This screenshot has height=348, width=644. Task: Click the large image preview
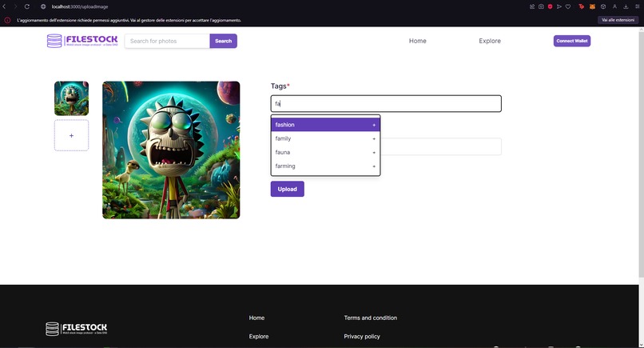tap(171, 150)
